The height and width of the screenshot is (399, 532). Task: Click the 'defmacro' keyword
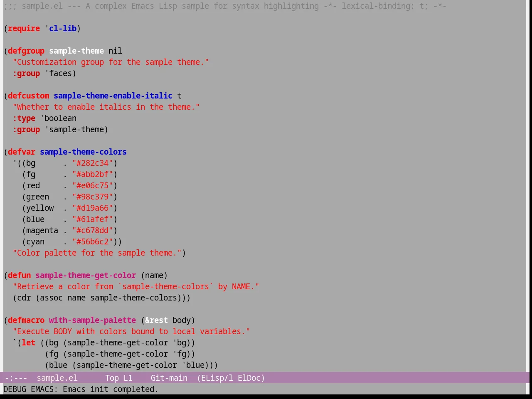click(26, 320)
